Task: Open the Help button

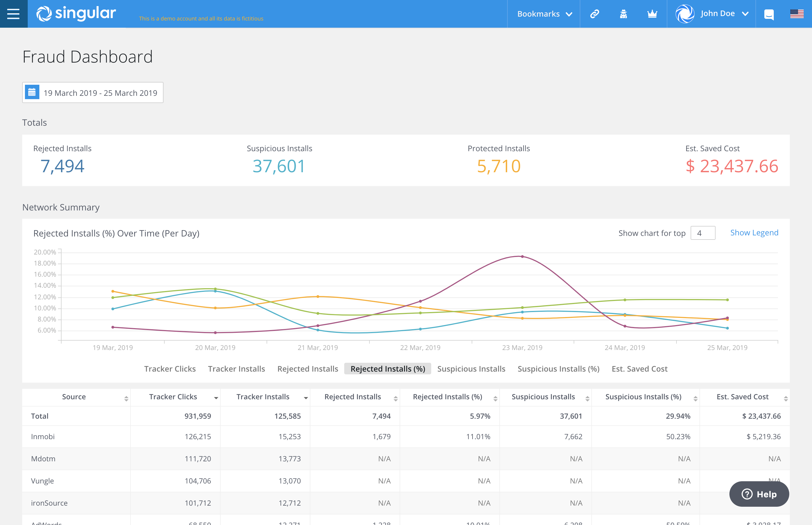Action: click(x=759, y=494)
